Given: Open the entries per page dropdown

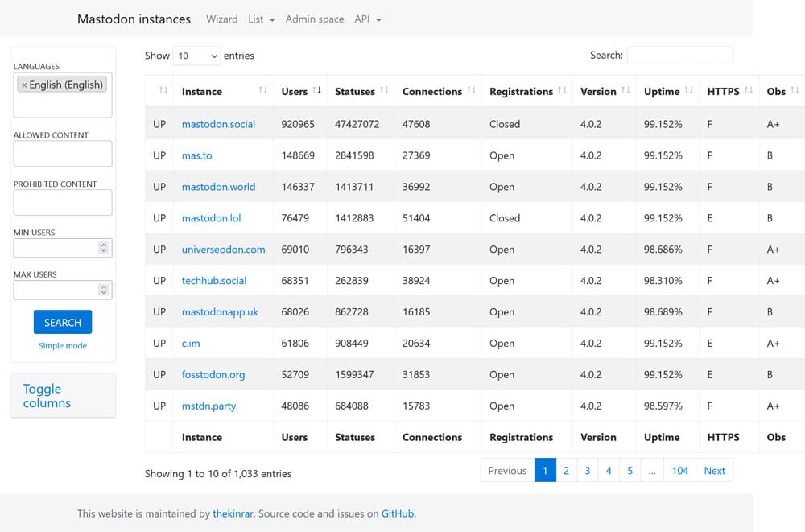Looking at the screenshot, I should pyautogui.click(x=197, y=56).
